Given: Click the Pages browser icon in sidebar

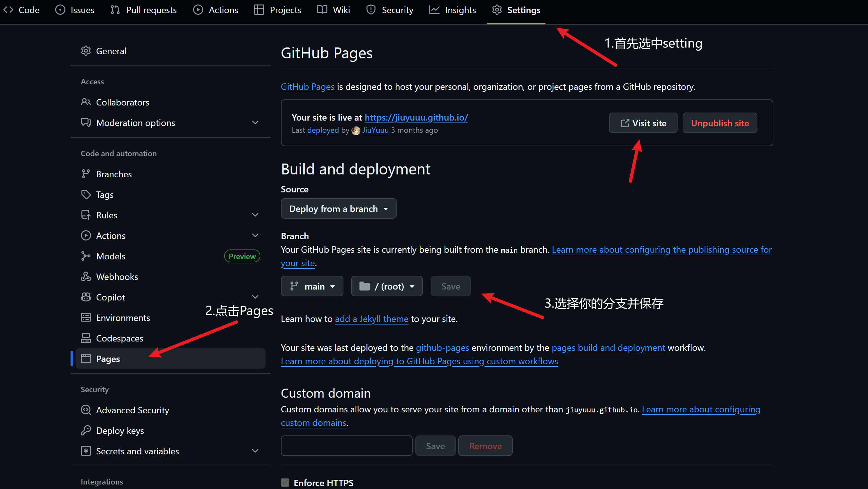Looking at the screenshot, I should [x=86, y=358].
